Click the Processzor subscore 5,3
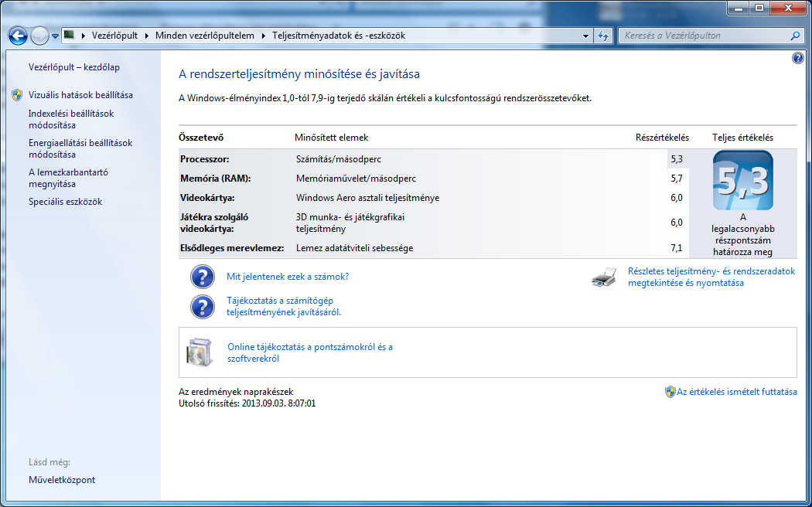812x507 pixels. point(677,159)
